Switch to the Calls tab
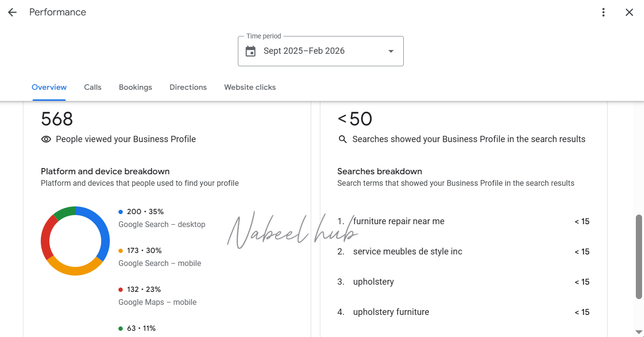This screenshot has height=337, width=644. (x=93, y=87)
